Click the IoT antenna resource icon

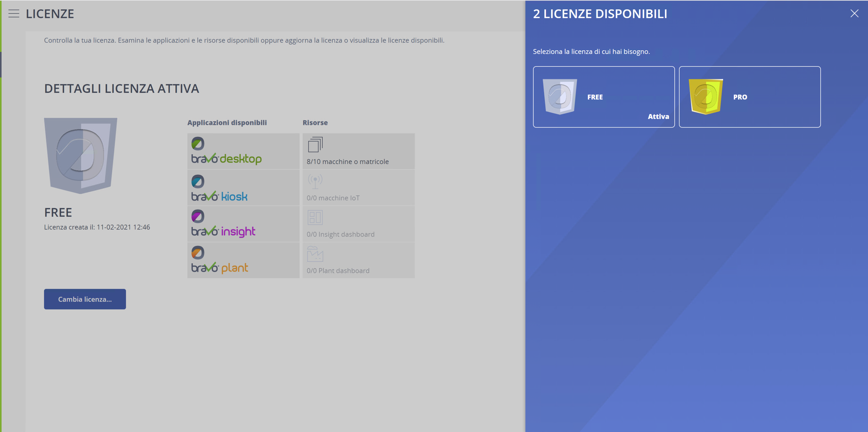point(315,181)
